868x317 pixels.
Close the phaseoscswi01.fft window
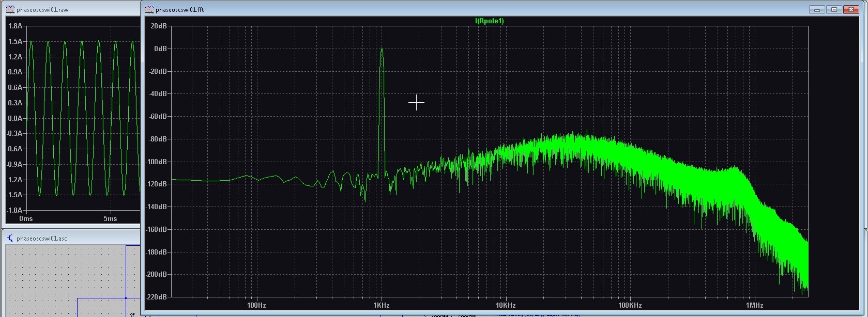point(850,9)
